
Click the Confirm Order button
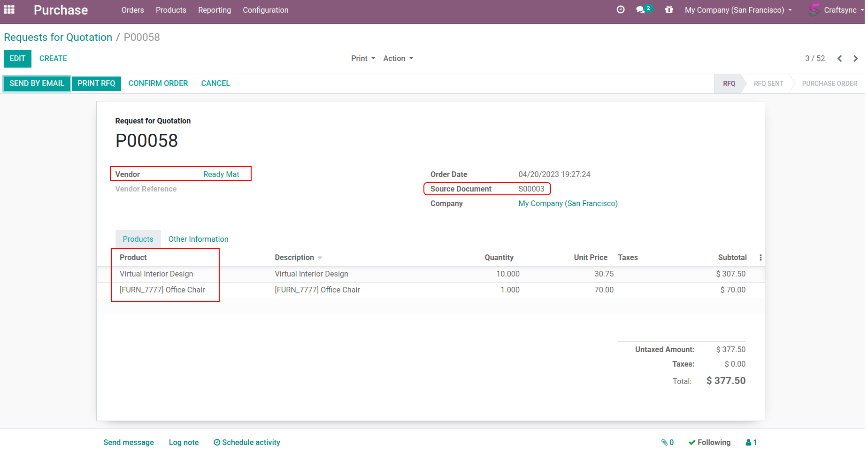(158, 84)
